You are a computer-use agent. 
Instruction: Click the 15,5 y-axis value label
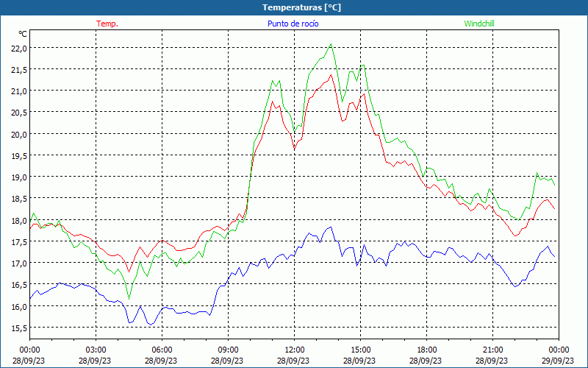tap(18, 328)
